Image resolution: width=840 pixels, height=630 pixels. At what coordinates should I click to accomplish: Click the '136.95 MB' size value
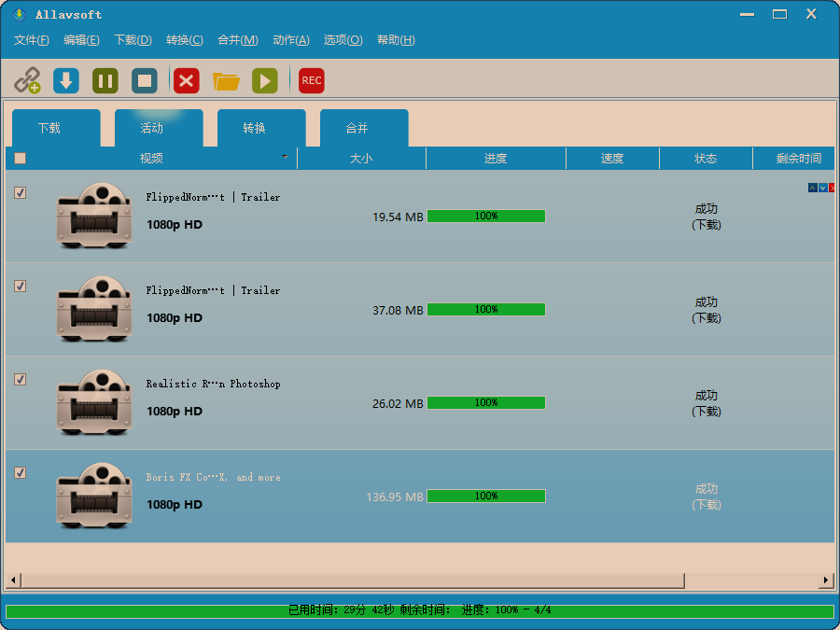click(x=395, y=497)
